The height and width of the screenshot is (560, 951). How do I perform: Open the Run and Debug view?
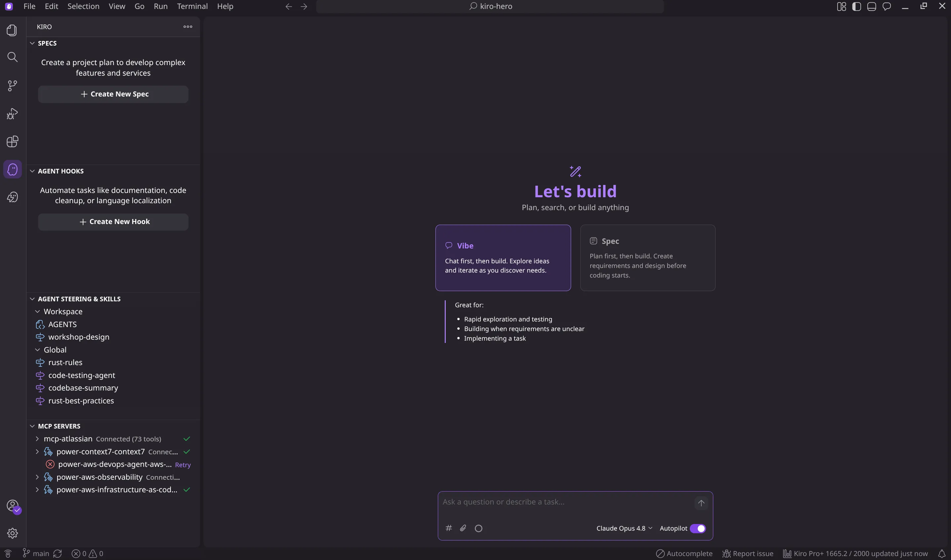(12, 114)
